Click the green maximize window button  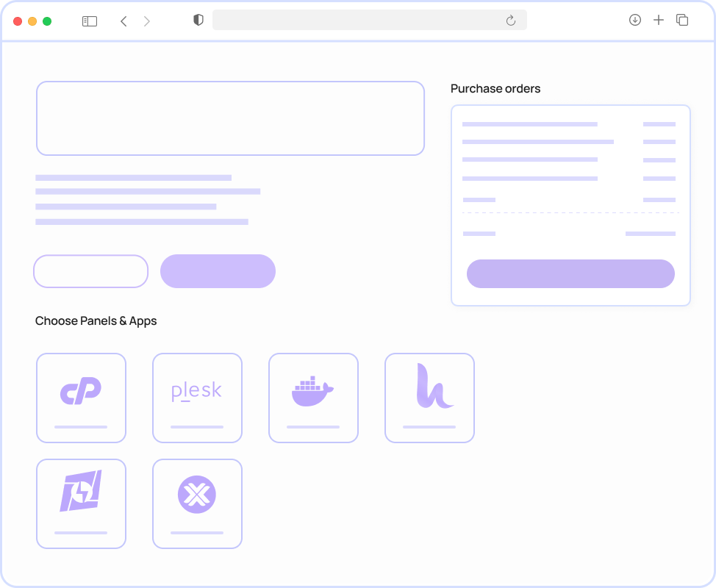pos(47,21)
